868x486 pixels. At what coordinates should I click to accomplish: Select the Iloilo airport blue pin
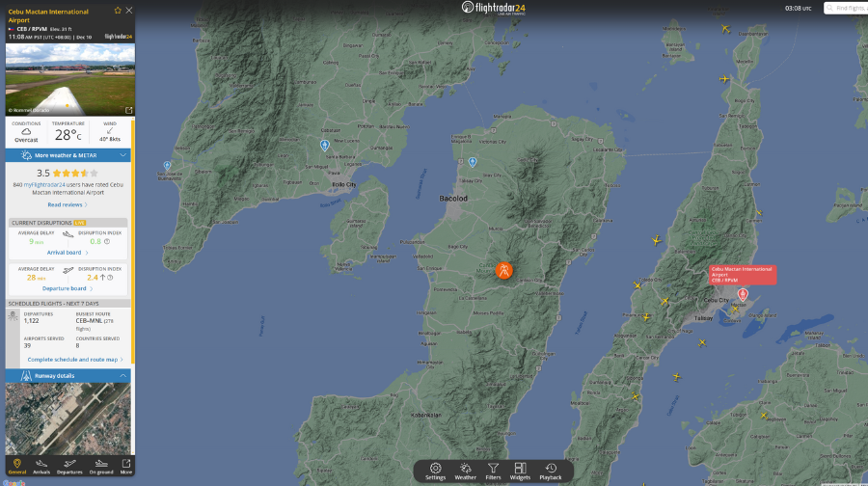coord(325,145)
